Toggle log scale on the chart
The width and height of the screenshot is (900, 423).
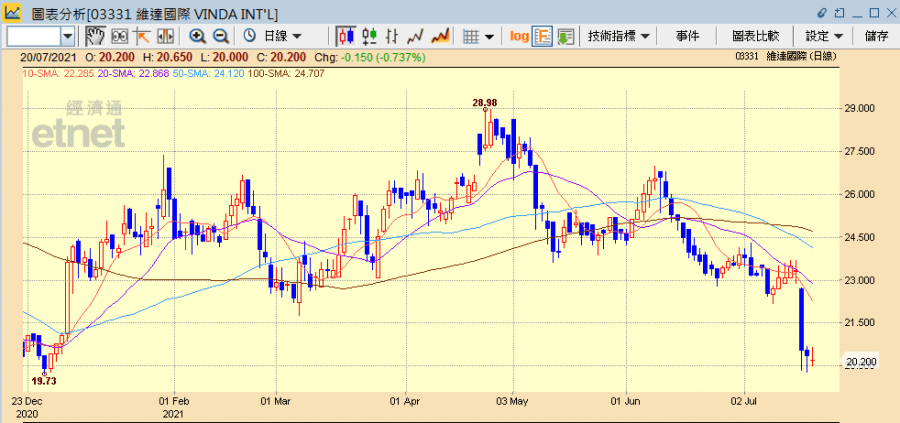click(x=519, y=36)
